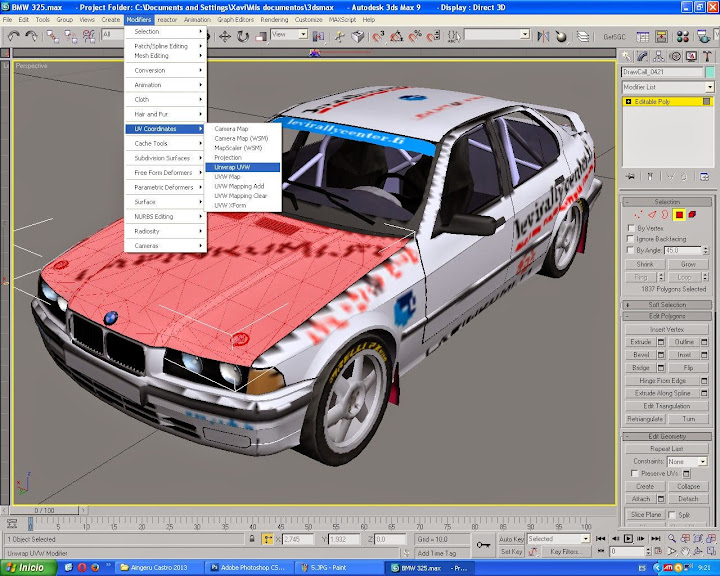
Task: Enable the By Vertex checkbox
Action: coord(630,228)
